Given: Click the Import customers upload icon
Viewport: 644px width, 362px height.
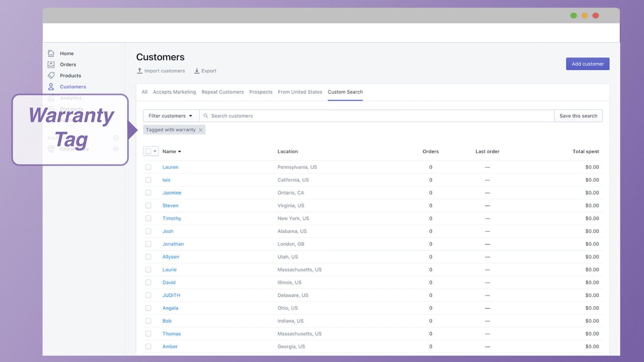Looking at the screenshot, I should point(140,71).
